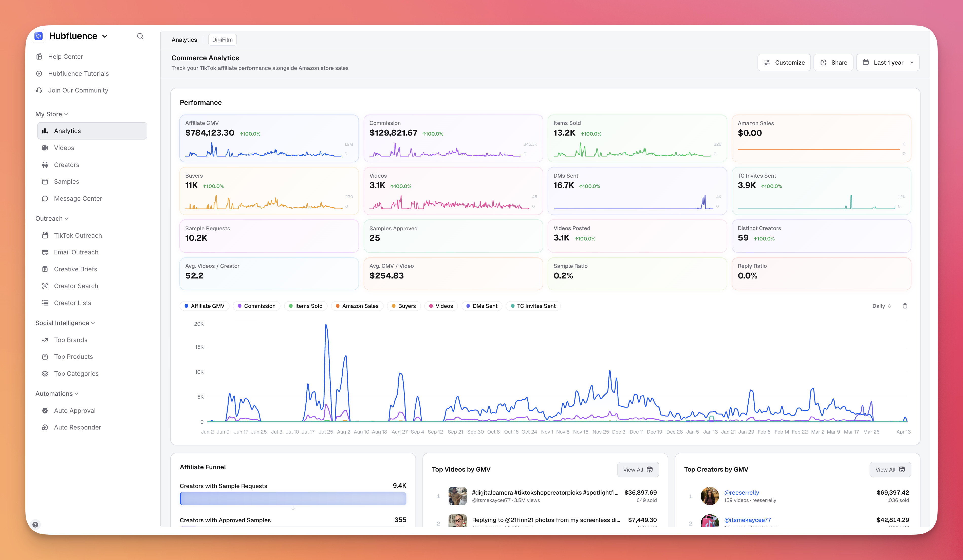Open the Videos page camera icon
This screenshot has width=963, height=560.
45,148
